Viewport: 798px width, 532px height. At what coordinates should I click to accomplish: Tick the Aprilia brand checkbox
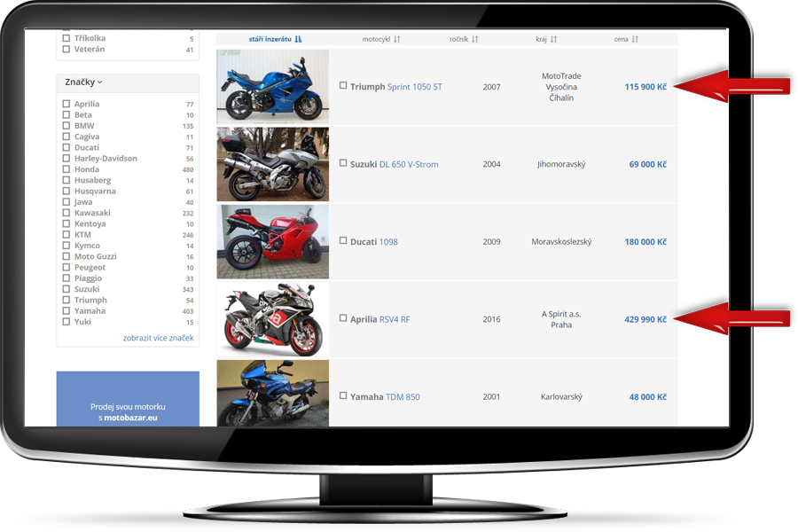(x=66, y=104)
